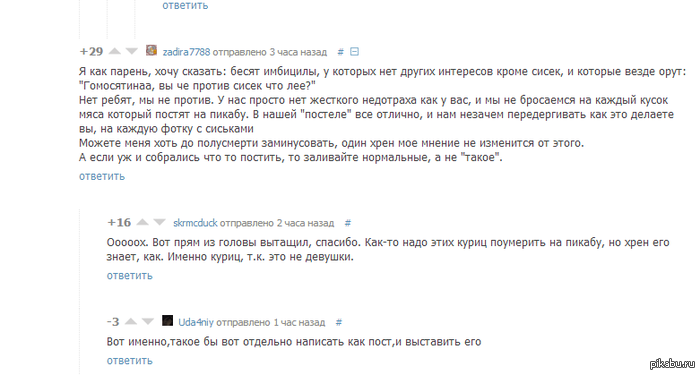This screenshot has height=375, width=700.
Task: Click the pikabu.ru watermark
Action: pos(673,364)
